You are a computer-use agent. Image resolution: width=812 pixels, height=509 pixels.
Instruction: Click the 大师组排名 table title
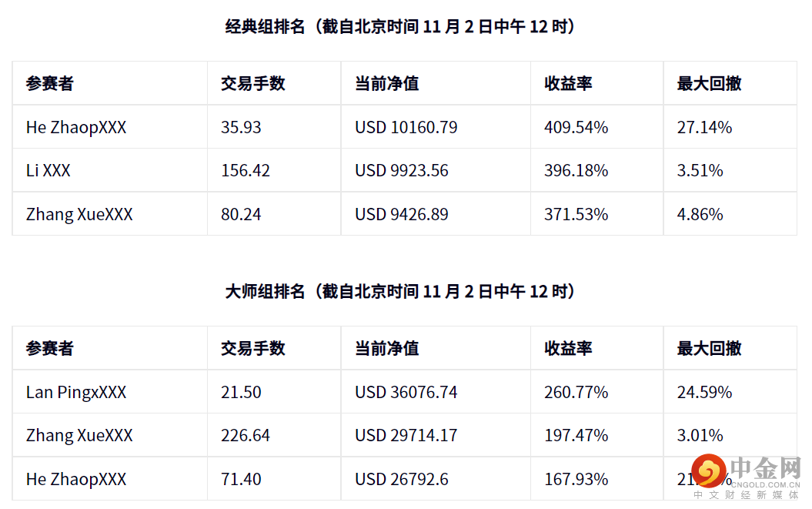(x=401, y=292)
